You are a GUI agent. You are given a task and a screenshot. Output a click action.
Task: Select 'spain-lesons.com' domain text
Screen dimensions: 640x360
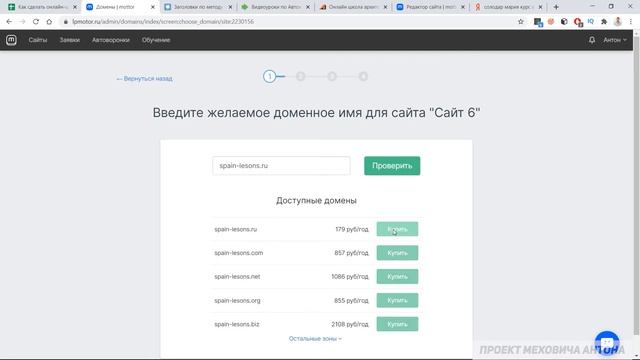[x=239, y=253]
